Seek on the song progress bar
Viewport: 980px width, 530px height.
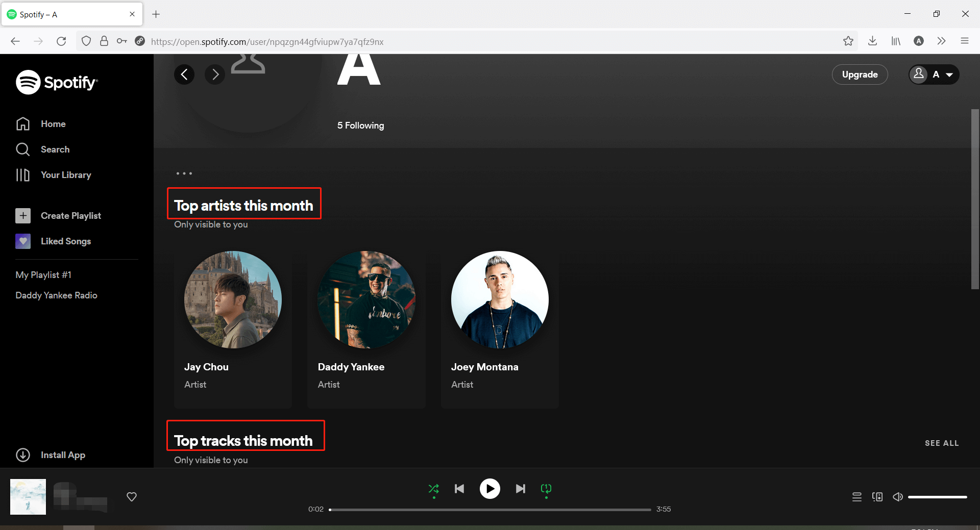pos(490,510)
